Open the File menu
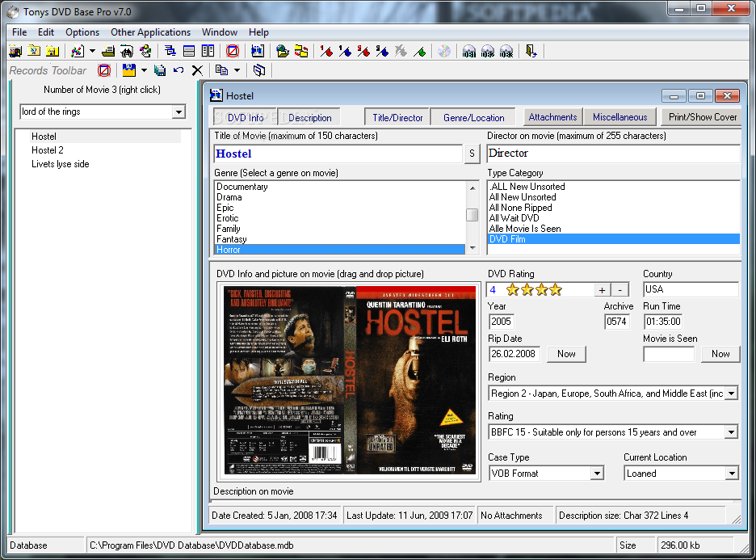756x560 pixels. 19,32
